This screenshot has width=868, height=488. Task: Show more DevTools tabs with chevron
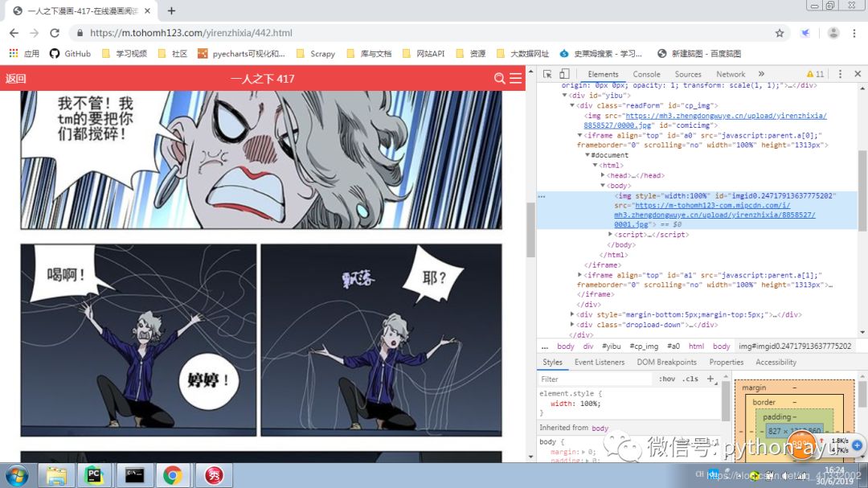click(761, 74)
